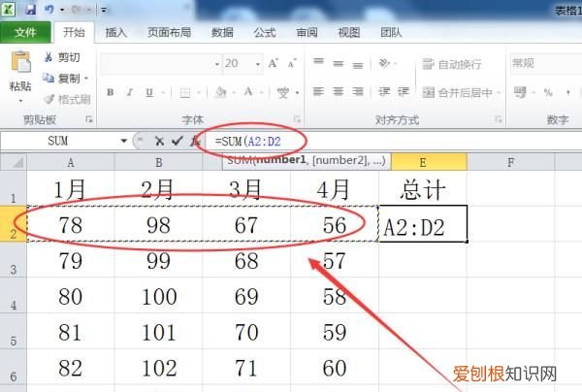This screenshot has width=582, height=392.
Task: Switch to the Data (数据) tab
Action: pyautogui.click(x=222, y=33)
